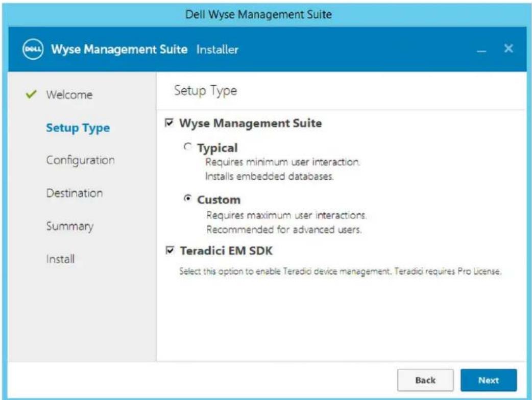This screenshot has width=532, height=400.
Task: Click 'Requires minimum user interaction.' text
Action: pyautogui.click(x=283, y=162)
